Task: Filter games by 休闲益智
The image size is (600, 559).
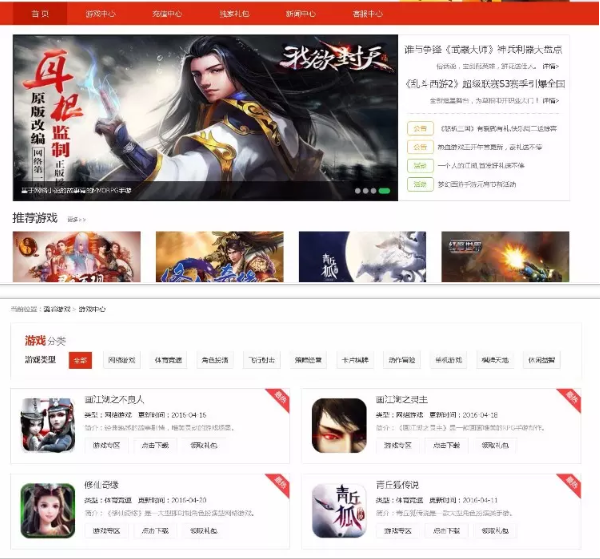Action: pos(541,360)
